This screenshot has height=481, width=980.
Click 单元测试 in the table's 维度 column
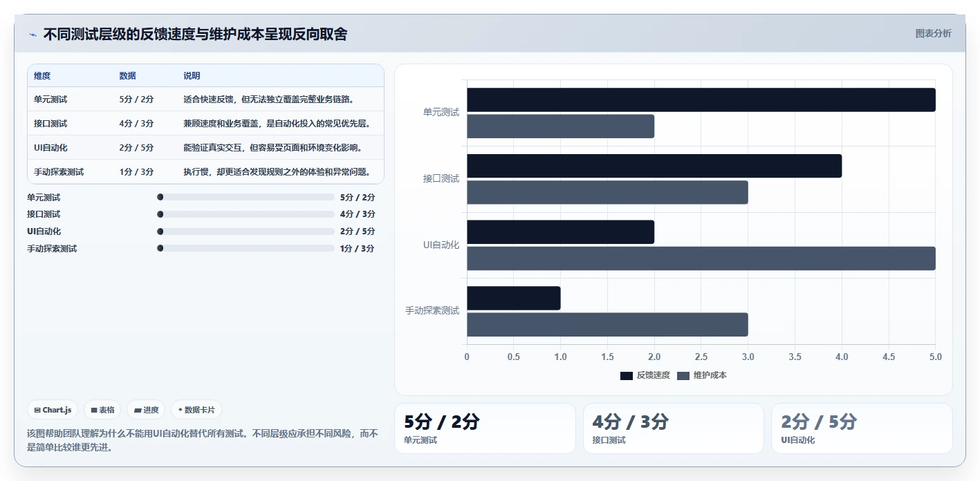tap(50, 100)
